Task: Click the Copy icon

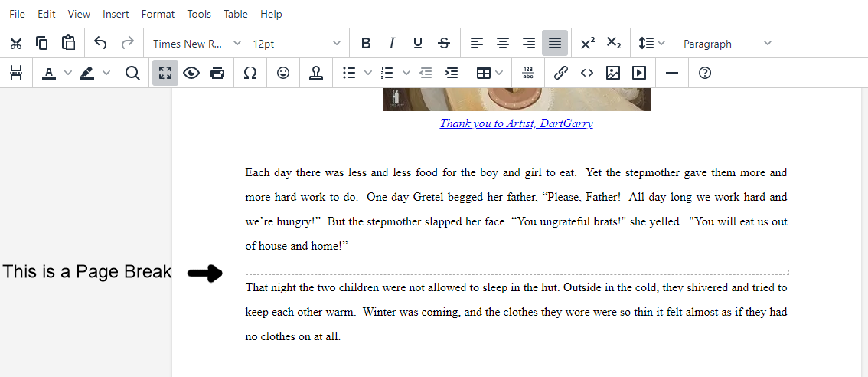Action: point(42,43)
